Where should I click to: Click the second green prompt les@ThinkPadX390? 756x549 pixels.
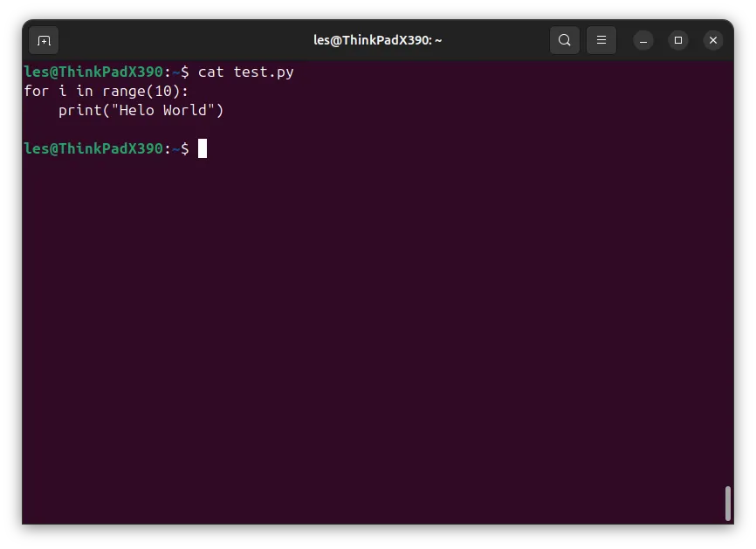point(93,148)
